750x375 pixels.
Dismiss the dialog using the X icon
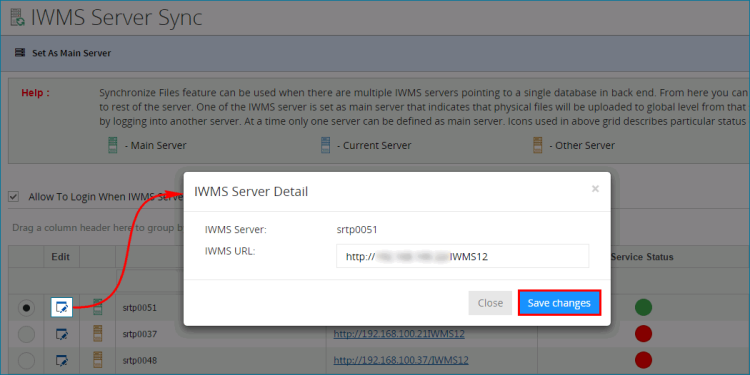595,189
